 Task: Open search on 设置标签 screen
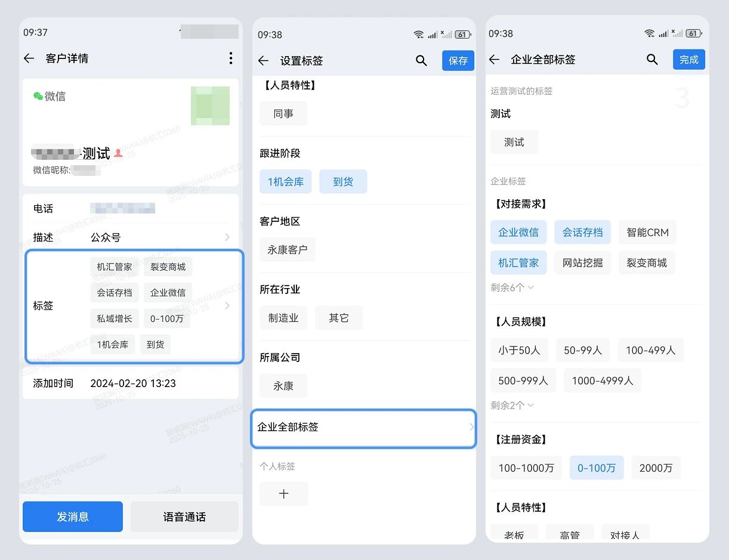[x=421, y=61]
